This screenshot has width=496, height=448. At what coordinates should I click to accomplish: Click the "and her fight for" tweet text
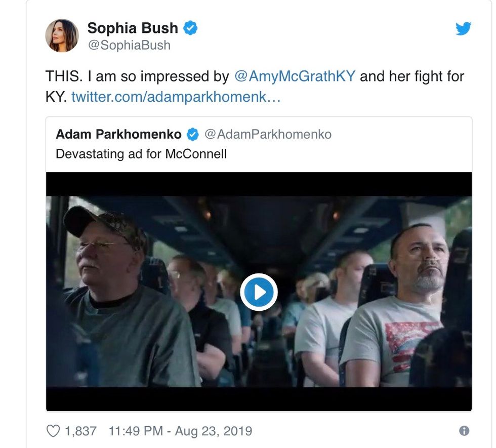coord(411,76)
